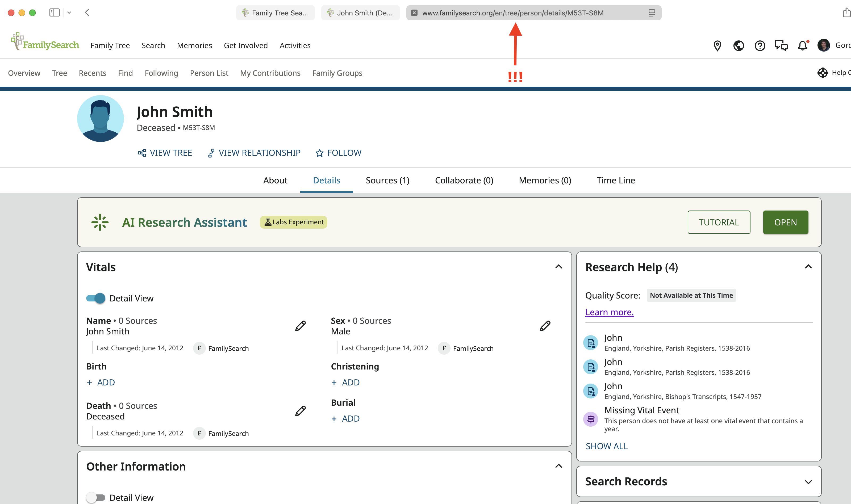Go back with the browser back arrow
The image size is (851, 504).
pyautogui.click(x=87, y=12)
